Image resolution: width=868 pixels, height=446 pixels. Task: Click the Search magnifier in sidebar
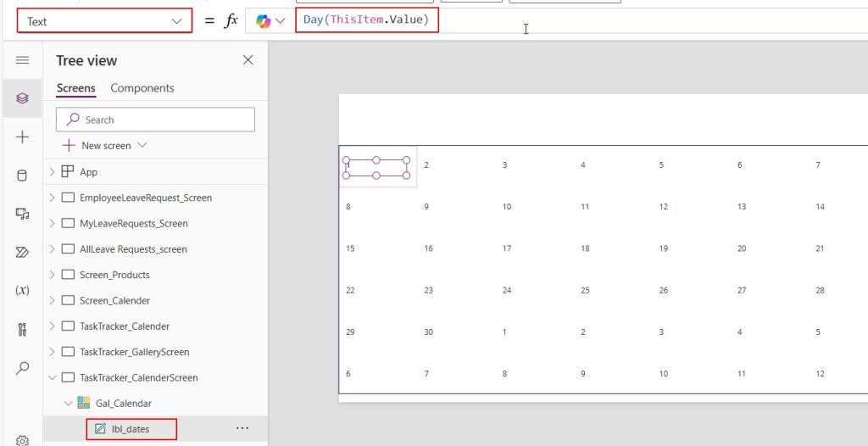click(x=22, y=368)
